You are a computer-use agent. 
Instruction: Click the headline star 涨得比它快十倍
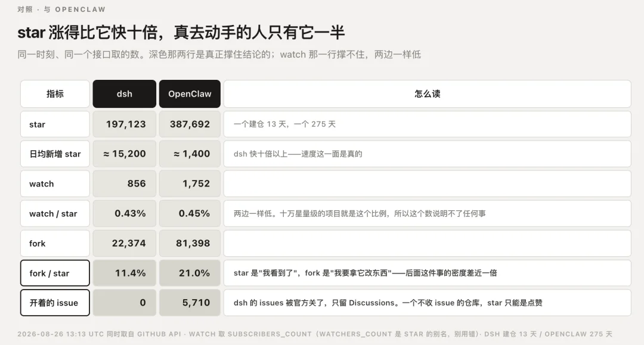(181, 32)
